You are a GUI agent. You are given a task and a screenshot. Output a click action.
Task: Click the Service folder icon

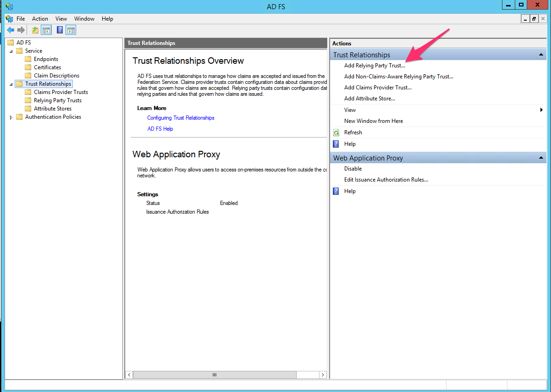pos(19,51)
